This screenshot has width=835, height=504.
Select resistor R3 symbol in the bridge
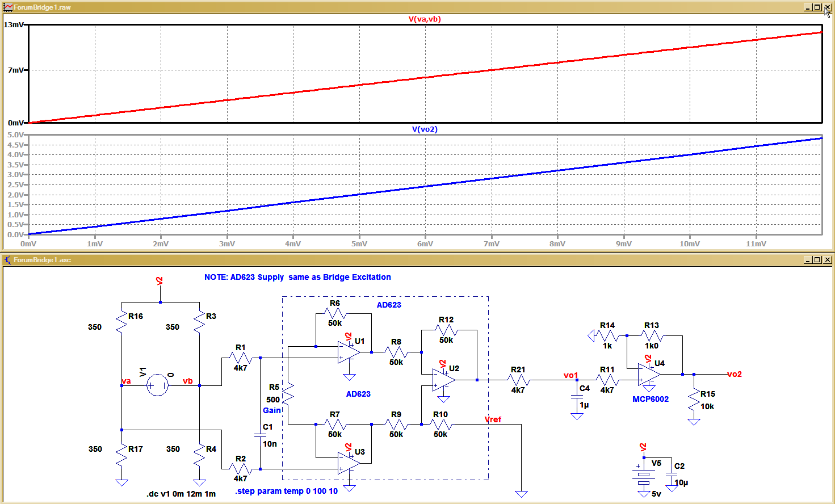pos(199,322)
